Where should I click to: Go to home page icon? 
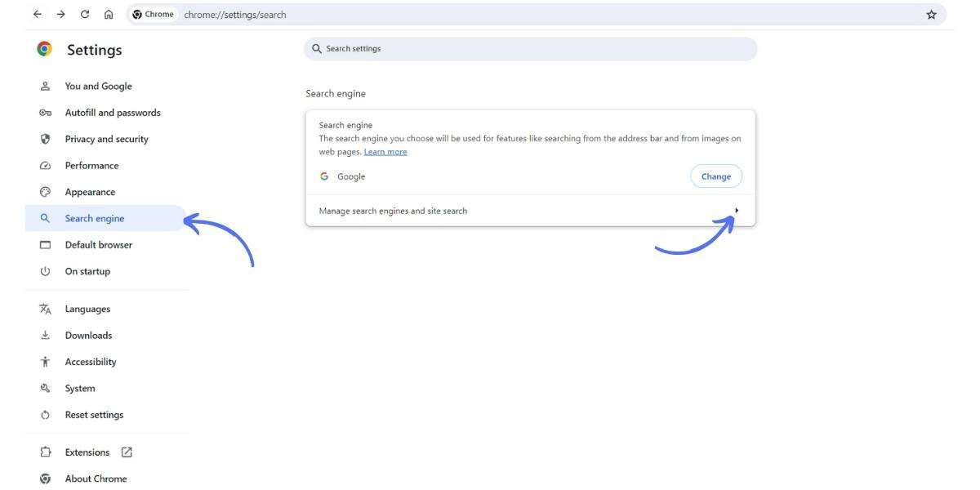[109, 15]
